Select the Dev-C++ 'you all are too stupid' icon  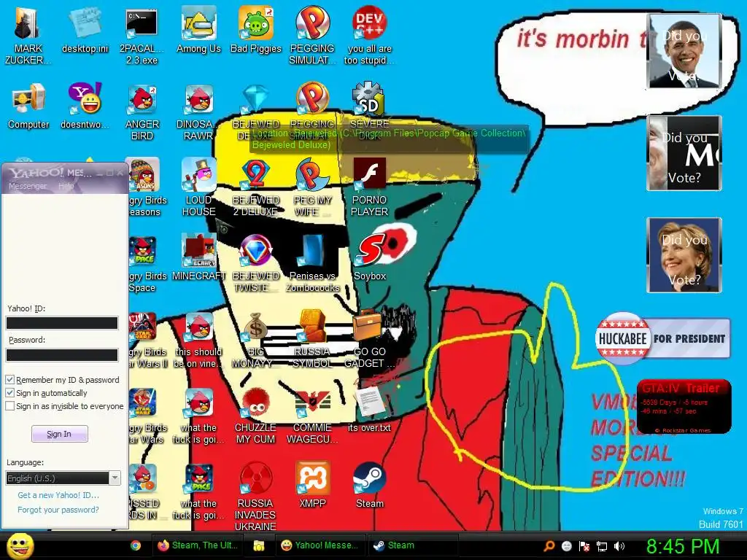pyautogui.click(x=369, y=36)
